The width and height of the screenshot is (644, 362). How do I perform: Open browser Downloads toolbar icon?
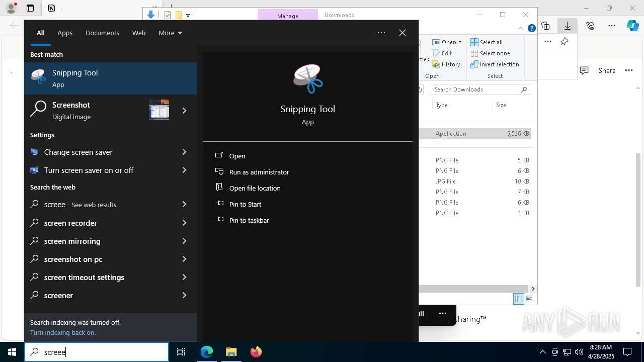point(568,26)
